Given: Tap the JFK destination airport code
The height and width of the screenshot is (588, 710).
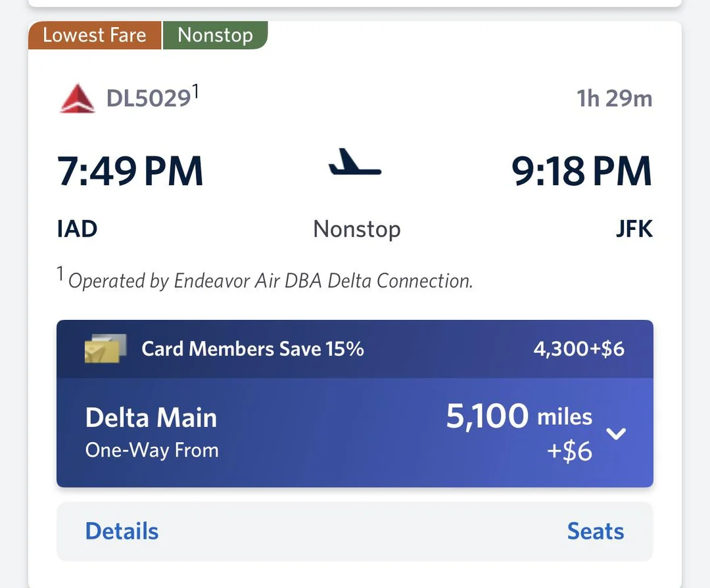Looking at the screenshot, I should 634,229.
